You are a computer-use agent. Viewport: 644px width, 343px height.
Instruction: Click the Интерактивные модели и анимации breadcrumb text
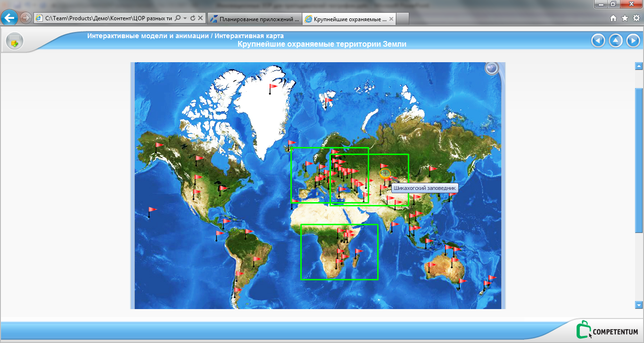point(148,36)
